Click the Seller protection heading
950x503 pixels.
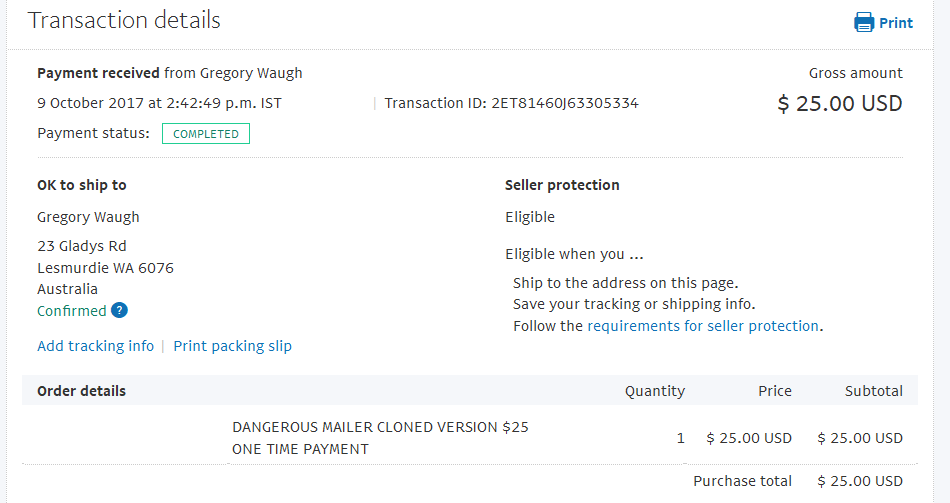562,185
